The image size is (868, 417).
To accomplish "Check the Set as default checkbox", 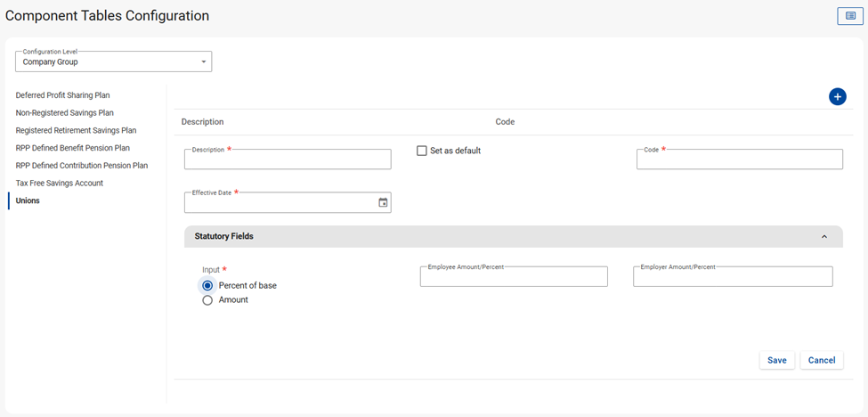I will (x=422, y=151).
